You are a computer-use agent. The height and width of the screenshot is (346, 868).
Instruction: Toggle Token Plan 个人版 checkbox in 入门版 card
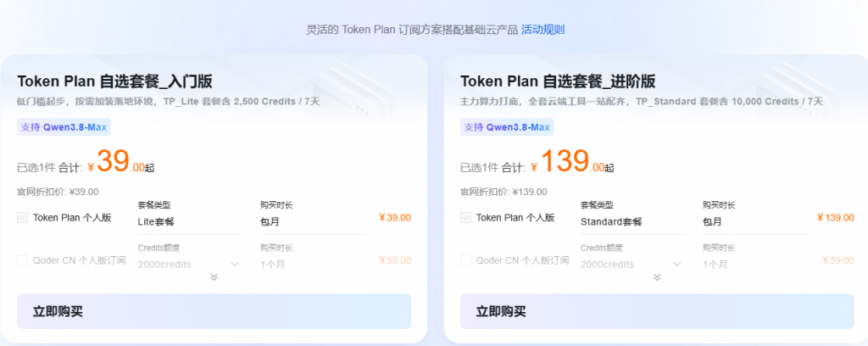23,218
